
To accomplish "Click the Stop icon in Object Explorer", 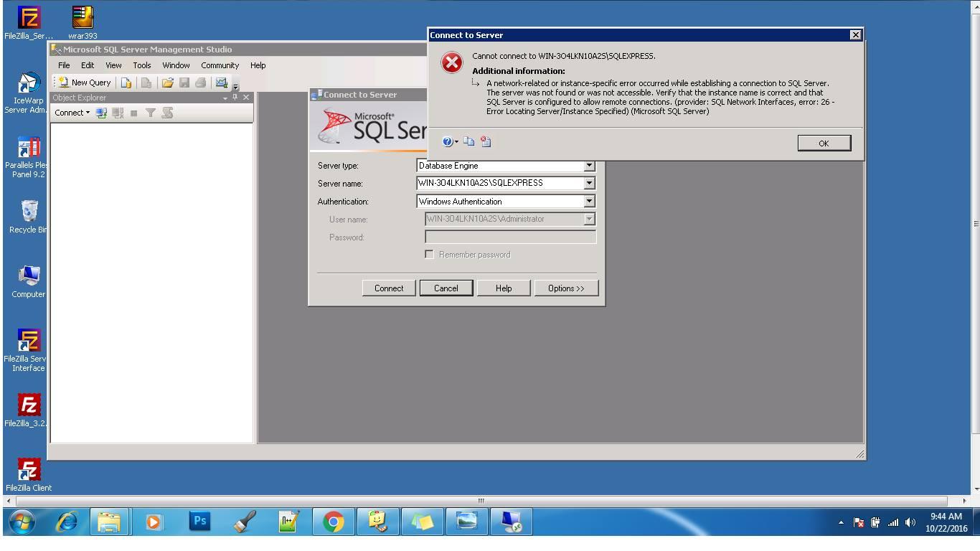I will (133, 113).
